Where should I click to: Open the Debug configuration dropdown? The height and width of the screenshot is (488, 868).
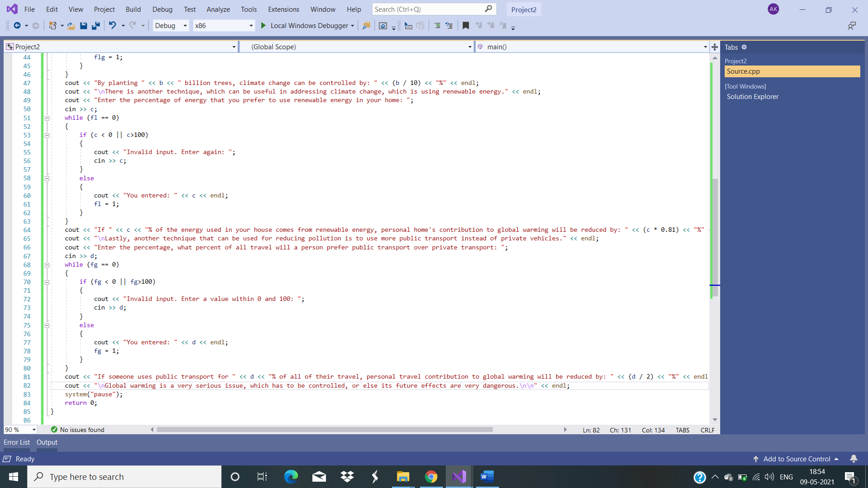tap(185, 26)
